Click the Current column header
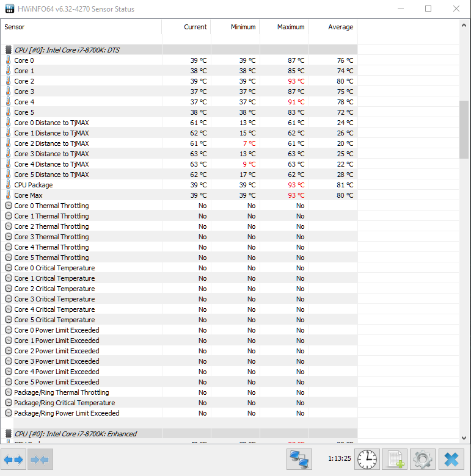 pos(186,27)
